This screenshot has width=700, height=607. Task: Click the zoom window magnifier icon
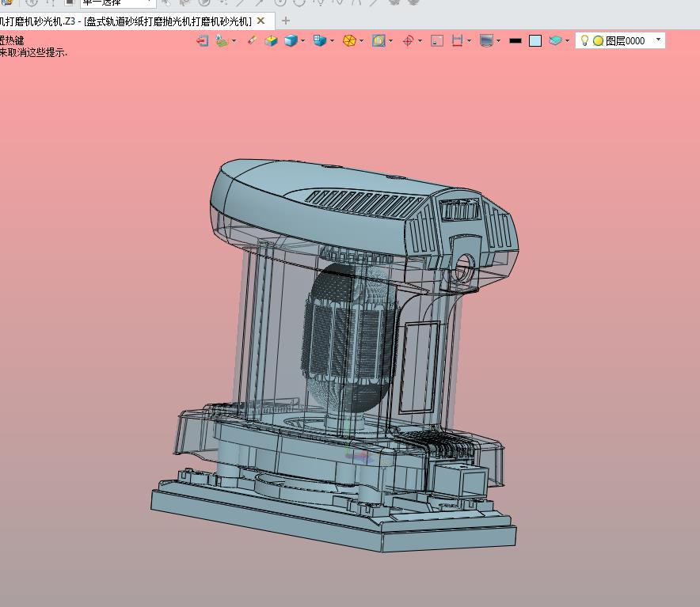tap(379, 41)
